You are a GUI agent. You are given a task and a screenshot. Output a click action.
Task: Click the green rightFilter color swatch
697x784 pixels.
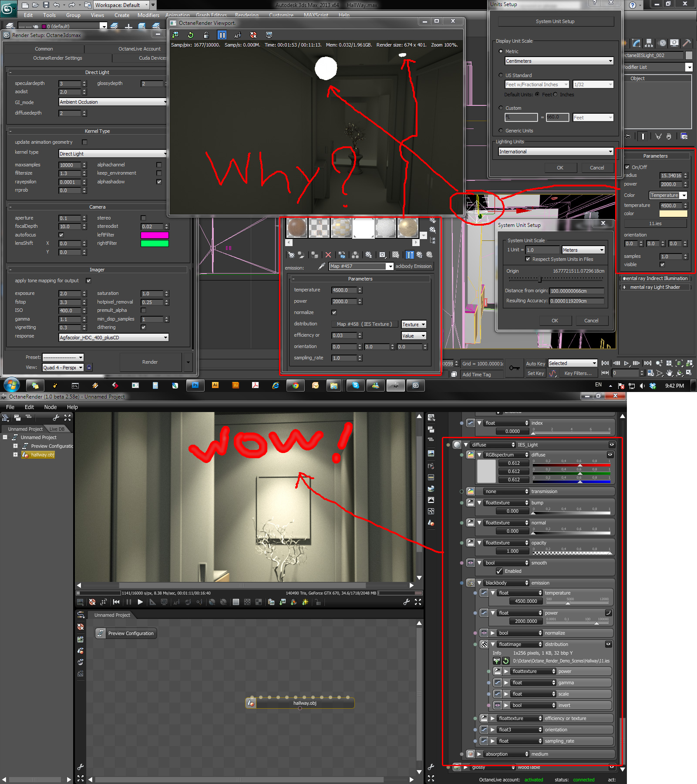(x=155, y=243)
